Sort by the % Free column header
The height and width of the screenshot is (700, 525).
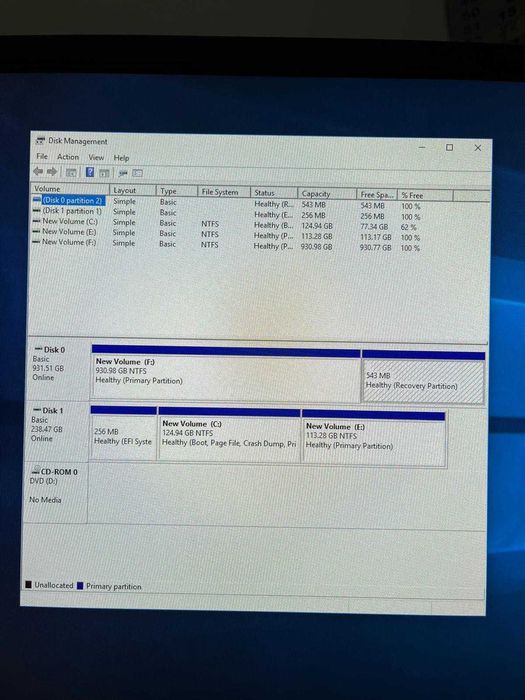pyautogui.click(x=425, y=196)
